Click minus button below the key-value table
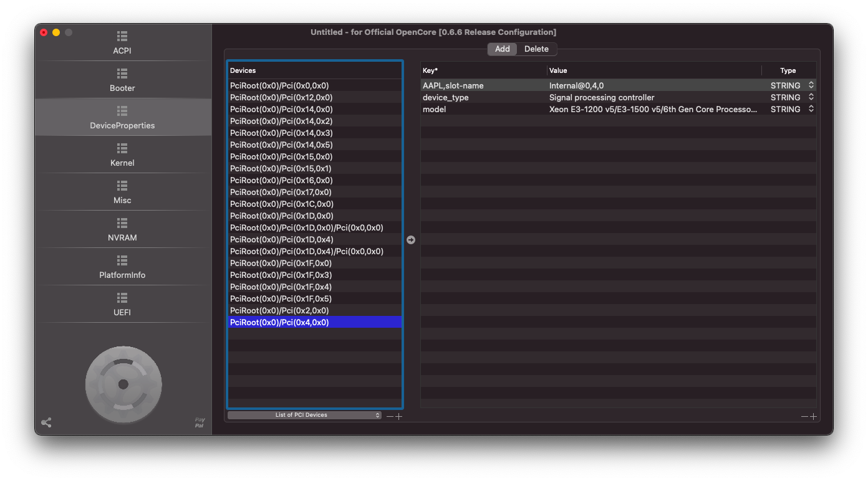The width and height of the screenshot is (868, 481). [x=804, y=416]
